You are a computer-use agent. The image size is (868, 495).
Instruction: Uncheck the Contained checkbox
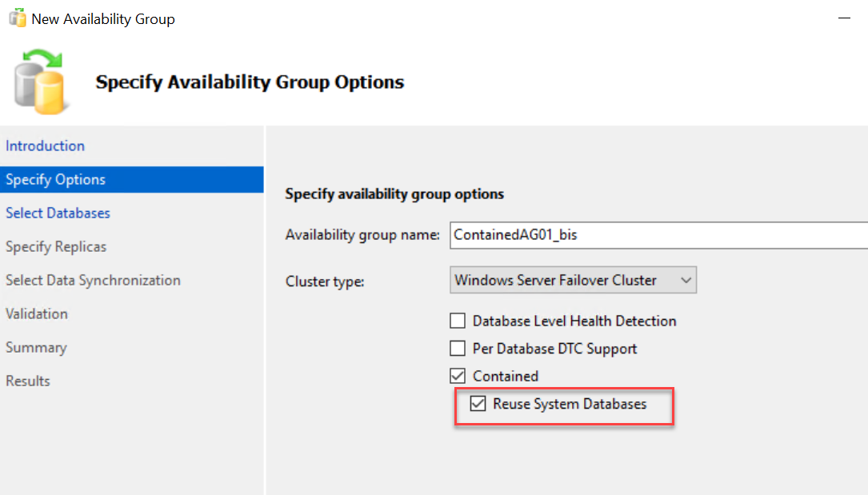coord(458,376)
